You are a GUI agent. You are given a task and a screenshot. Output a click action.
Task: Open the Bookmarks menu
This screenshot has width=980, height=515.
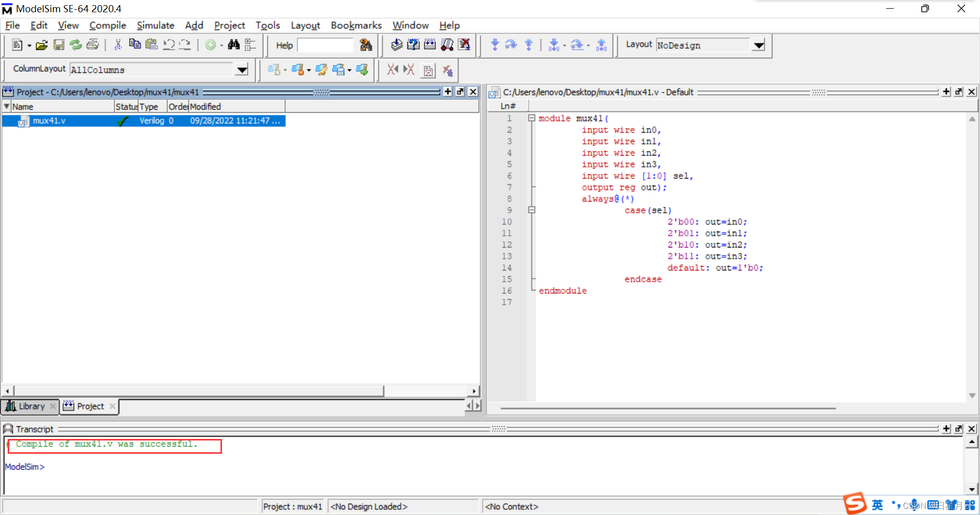point(356,26)
